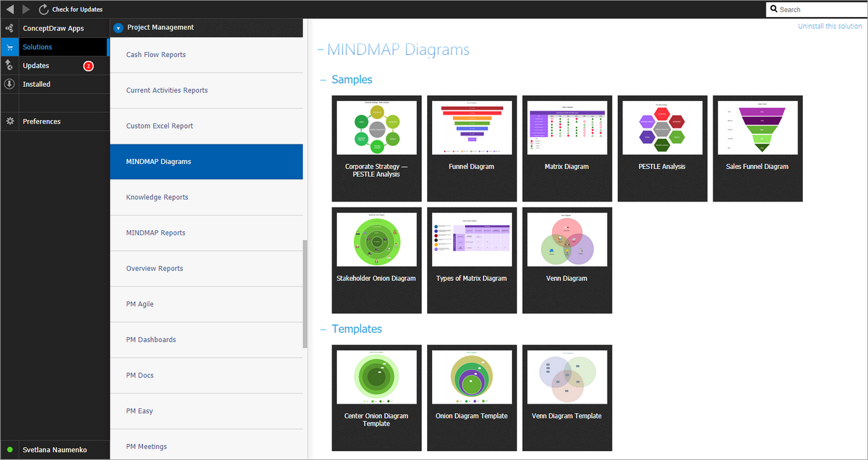Image resolution: width=868 pixels, height=460 pixels.
Task: Open Svetlana Naumenko user account
Action: pyautogui.click(x=54, y=450)
